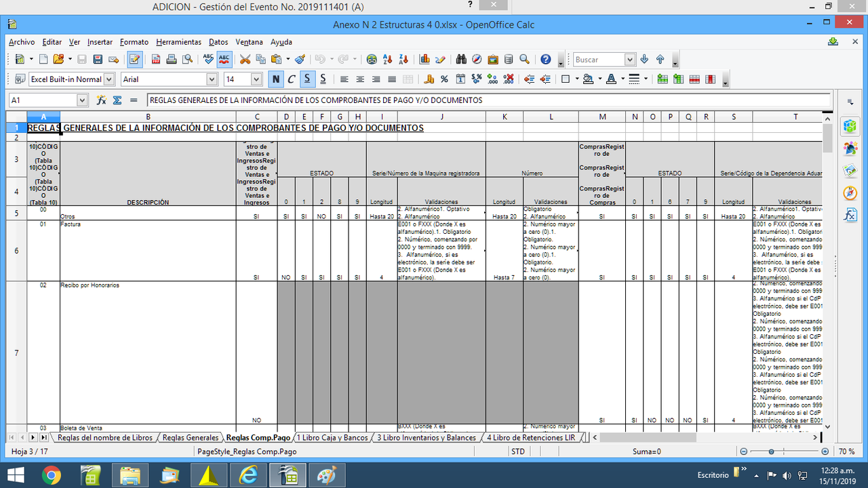Screen dimensions: 868x488
Task: Select column J header
Action: pos(441,117)
